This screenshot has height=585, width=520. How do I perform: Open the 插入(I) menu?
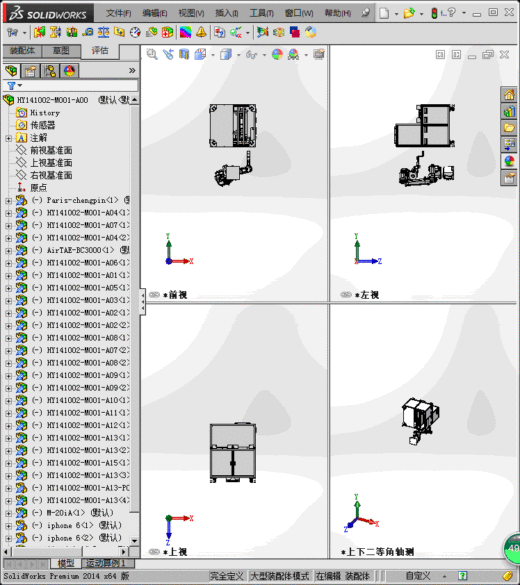pyautogui.click(x=226, y=13)
